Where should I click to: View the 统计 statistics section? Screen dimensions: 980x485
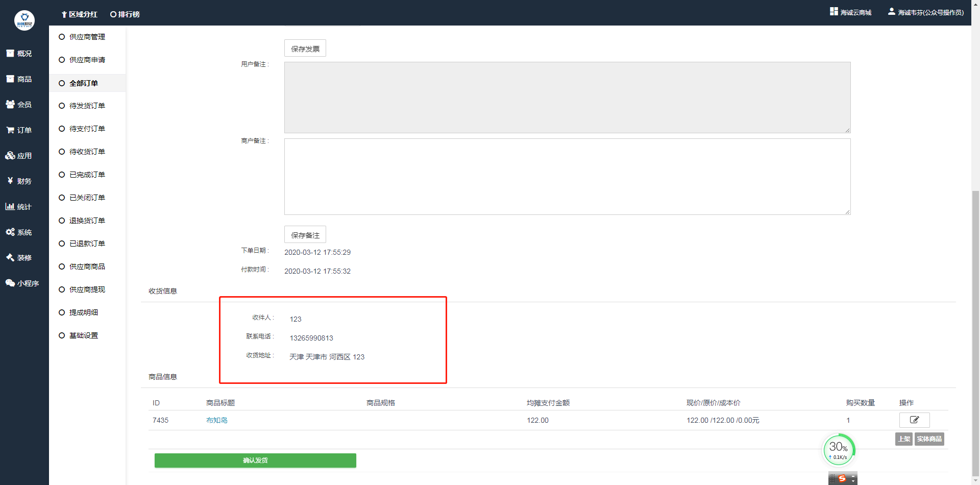click(x=19, y=207)
